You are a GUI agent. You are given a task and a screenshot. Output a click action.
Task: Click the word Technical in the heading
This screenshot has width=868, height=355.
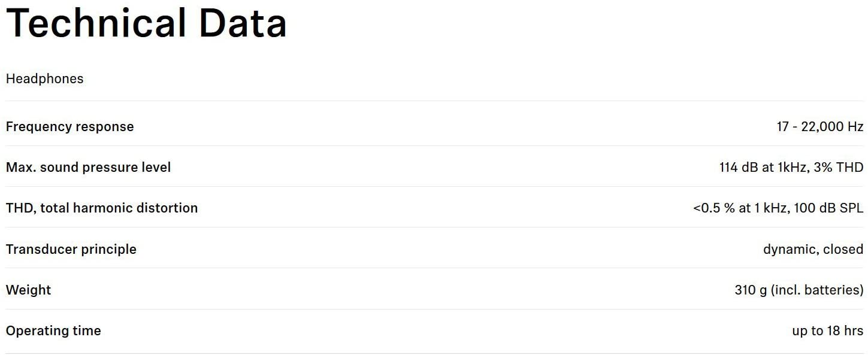pos(96,23)
